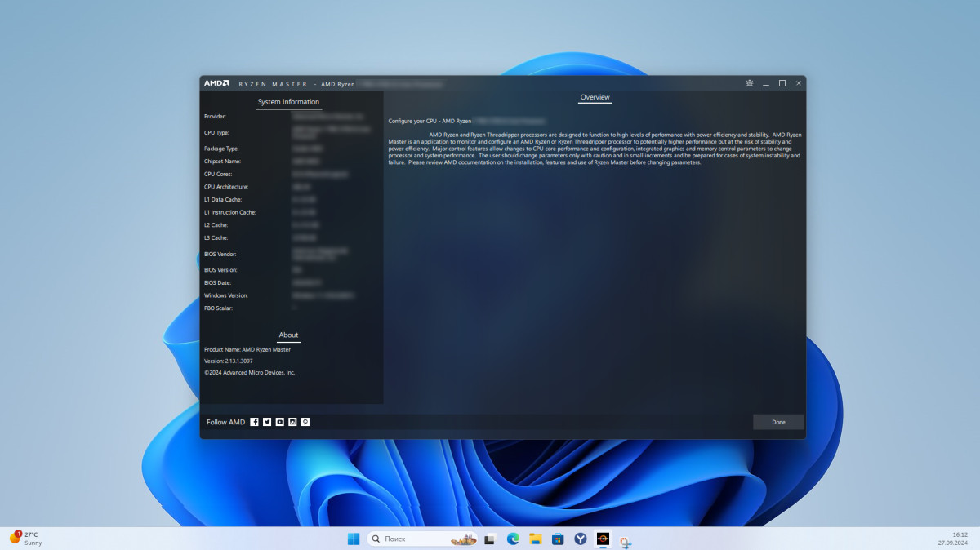This screenshot has width=980, height=550.
Task: Click the Twitter bird icon
Action: click(x=267, y=422)
